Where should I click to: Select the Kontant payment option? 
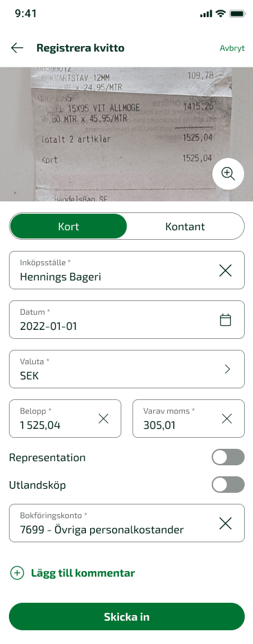(185, 226)
